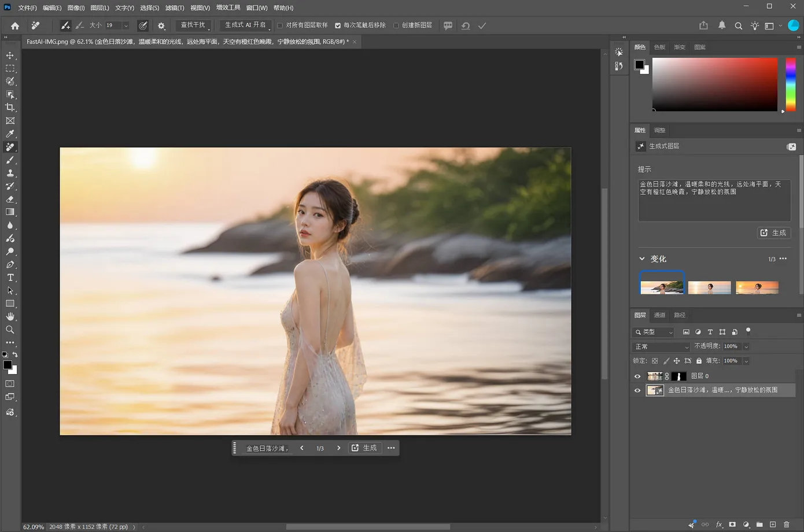The image size is (804, 532).
Task: Delete layer with trash icon
Action: pyautogui.click(x=786, y=524)
